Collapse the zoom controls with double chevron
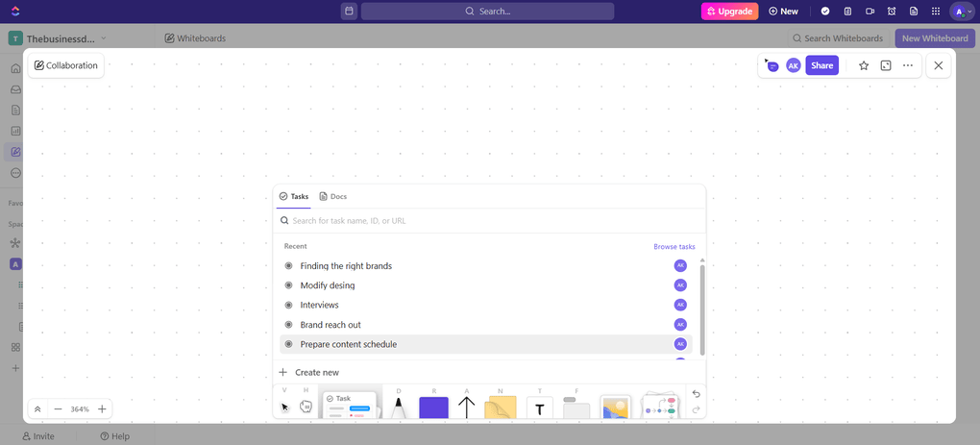 coord(37,409)
